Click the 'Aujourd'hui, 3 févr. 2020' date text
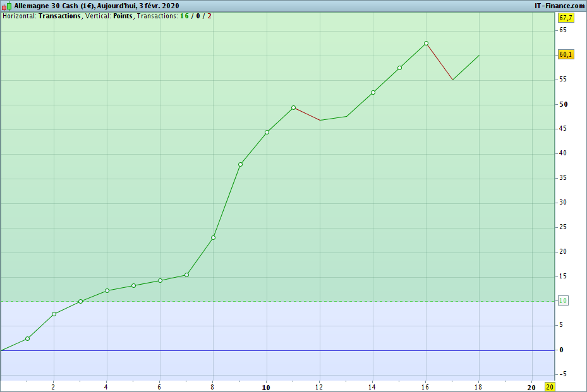Screen dimensions: 587x392 pyautogui.click(x=138, y=6)
